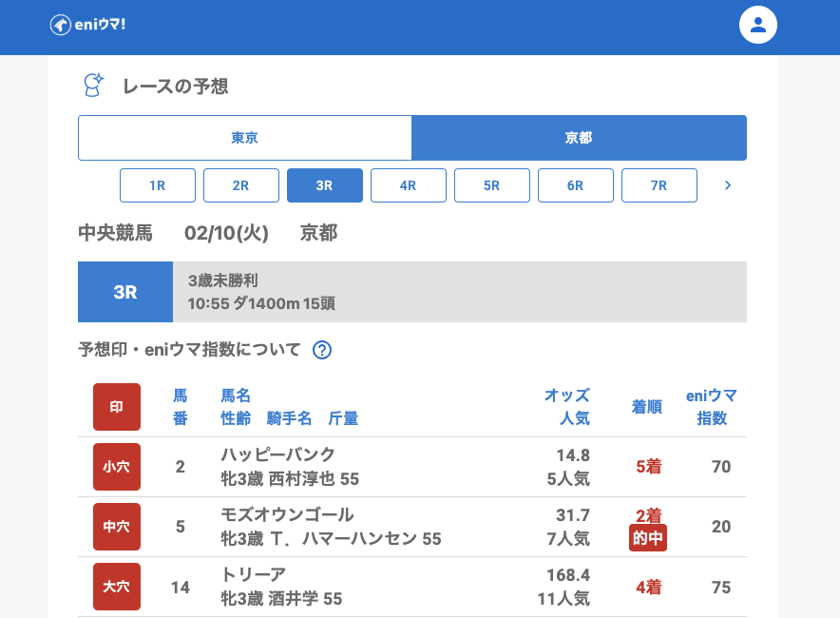840x618 pixels.
Task: Select race 2R
Action: coord(241,185)
